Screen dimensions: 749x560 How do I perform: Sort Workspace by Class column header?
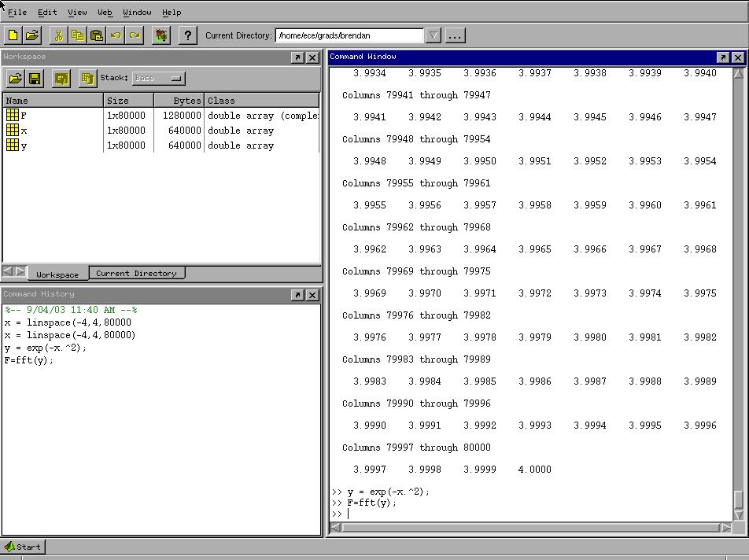point(262,100)
